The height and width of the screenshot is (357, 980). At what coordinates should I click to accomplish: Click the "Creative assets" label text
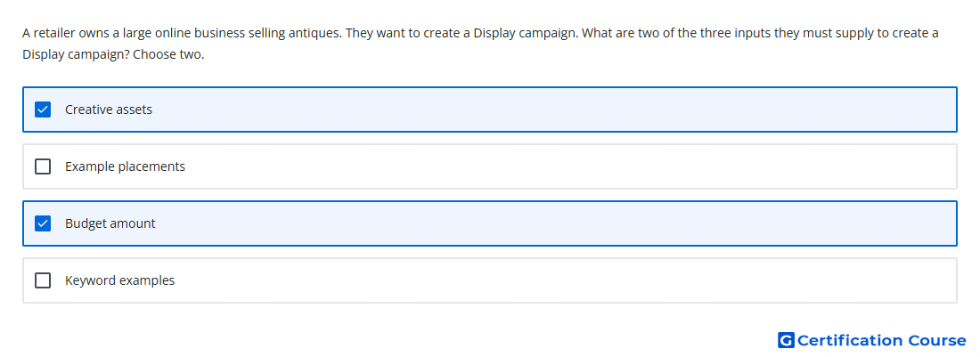pyautogui.click(x=109, y=110)
